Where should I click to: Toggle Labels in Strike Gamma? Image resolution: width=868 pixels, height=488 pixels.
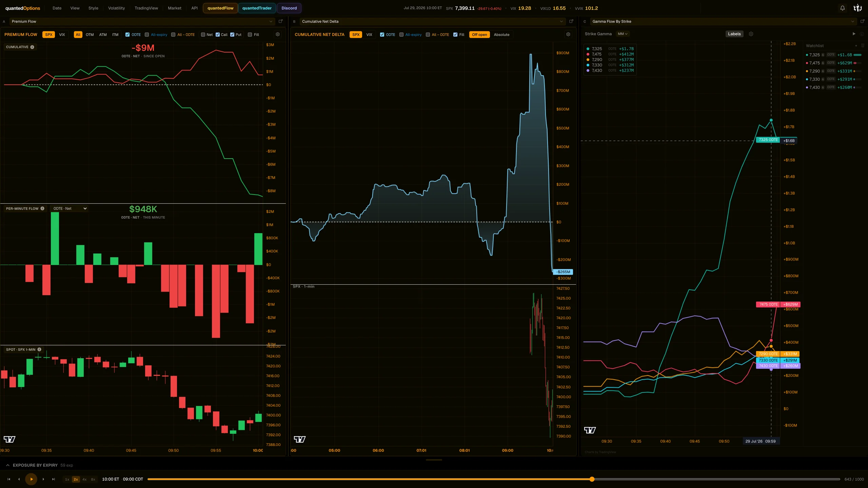tap(734, 34)
